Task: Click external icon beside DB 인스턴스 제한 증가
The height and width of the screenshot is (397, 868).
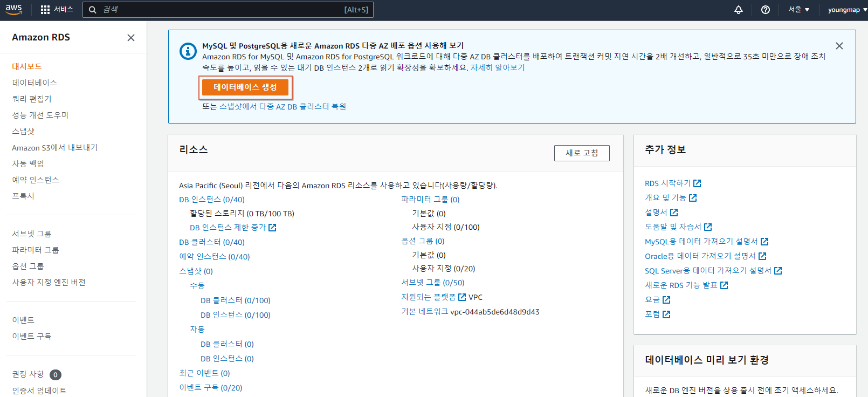Action: (x=272, y=228)
